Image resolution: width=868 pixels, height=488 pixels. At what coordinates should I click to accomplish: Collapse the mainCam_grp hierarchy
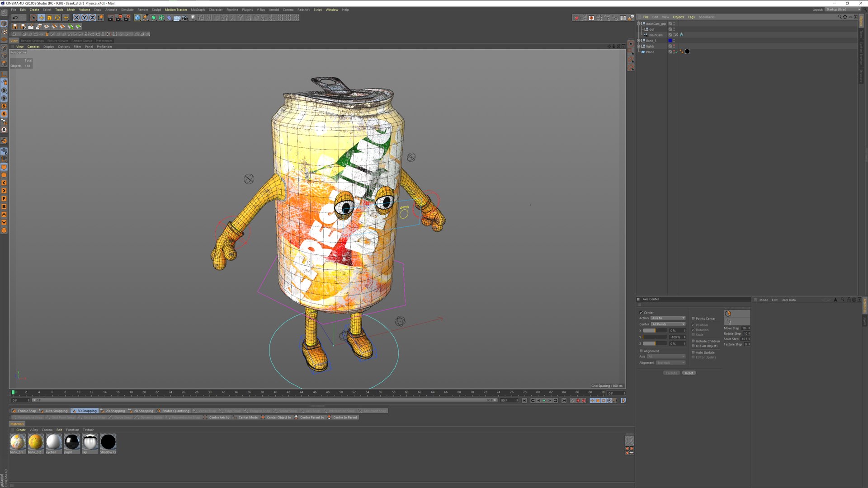pyautogui.click(x=638, y=23)
